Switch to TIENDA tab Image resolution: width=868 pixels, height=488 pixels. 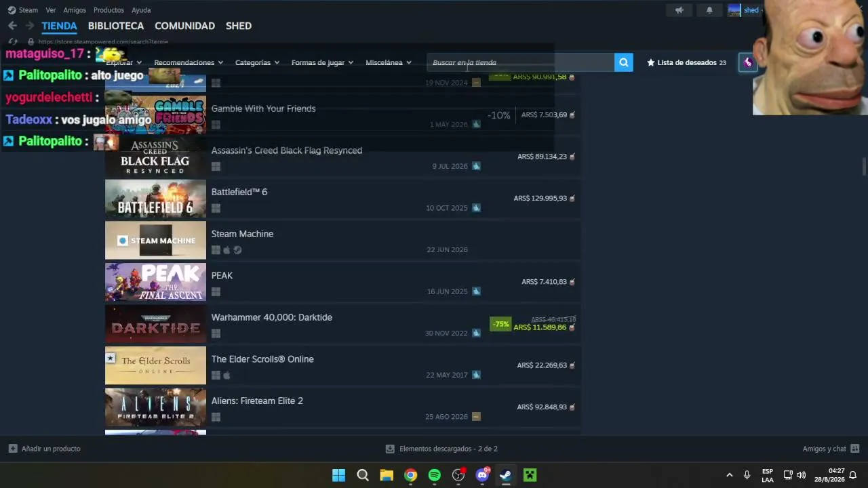tap(59, 26)
